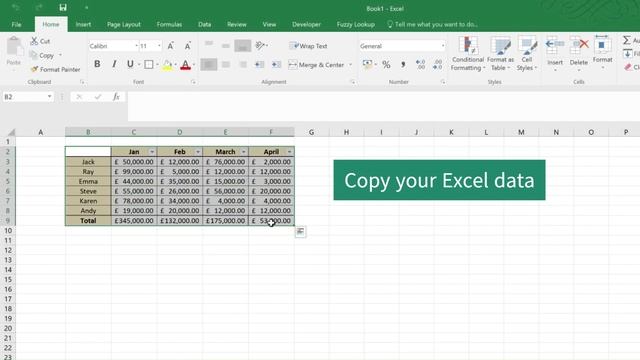Click the Save icon in title bar
This screenshot has height=360, width=640.
point(63,7)
